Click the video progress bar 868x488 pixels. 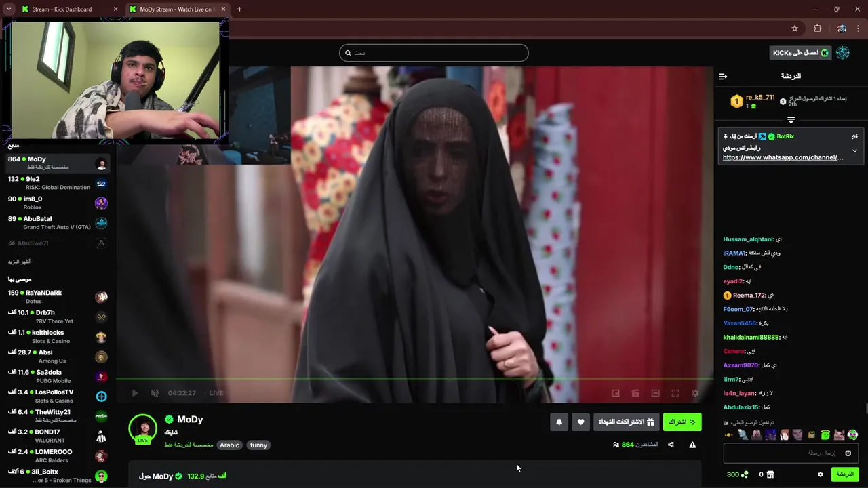(414, 379)
